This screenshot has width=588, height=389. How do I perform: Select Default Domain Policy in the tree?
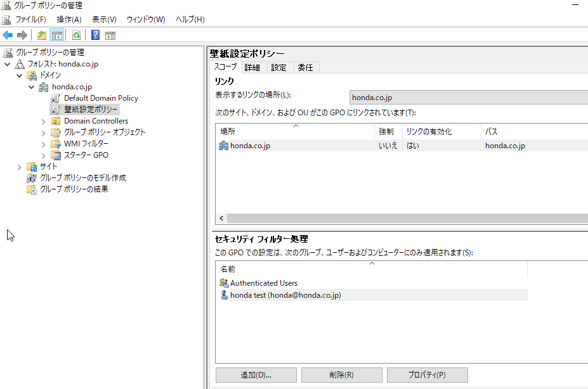[x=101, y=98]
